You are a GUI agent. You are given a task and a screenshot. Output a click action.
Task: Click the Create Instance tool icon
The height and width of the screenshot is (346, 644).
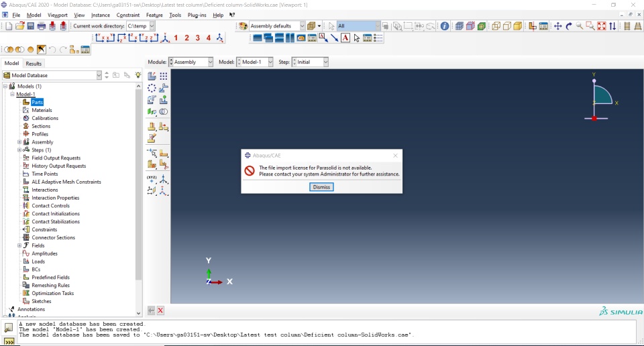pos(152,76)
